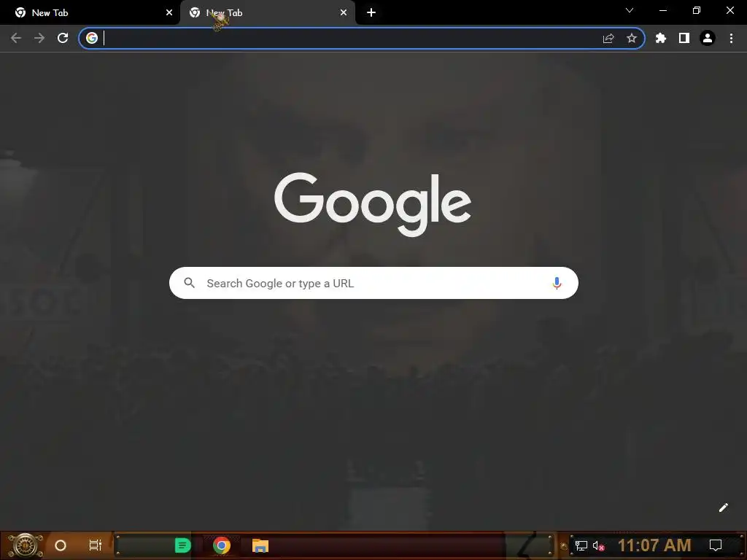Click the Google icon in address bar
This screenshot has width=747, height=560.
[x=92, y=38]
